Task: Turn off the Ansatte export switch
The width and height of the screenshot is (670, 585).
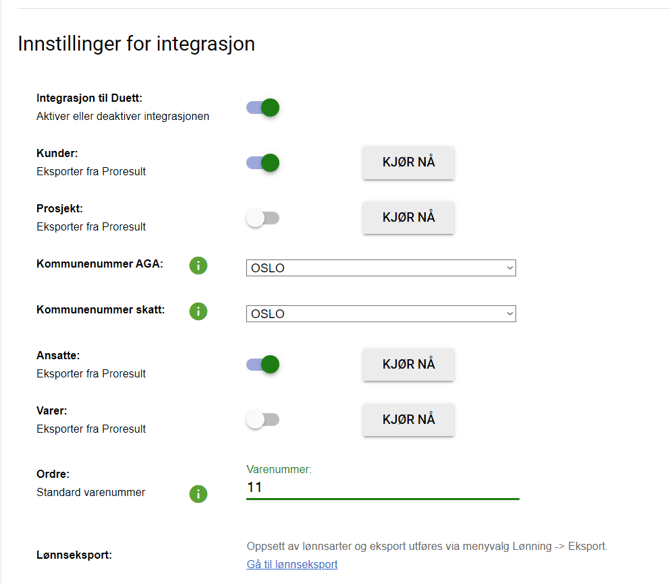Action: [263, 365]
